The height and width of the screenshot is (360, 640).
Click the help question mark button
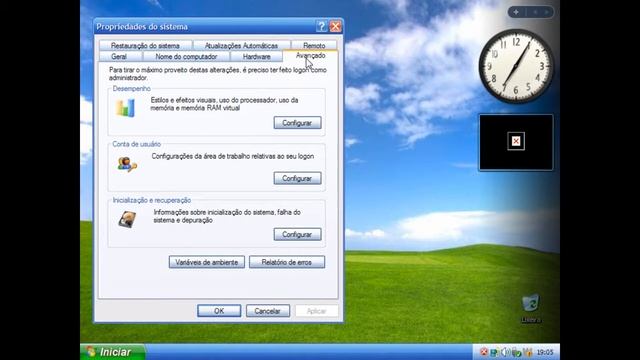coord(321,27)
